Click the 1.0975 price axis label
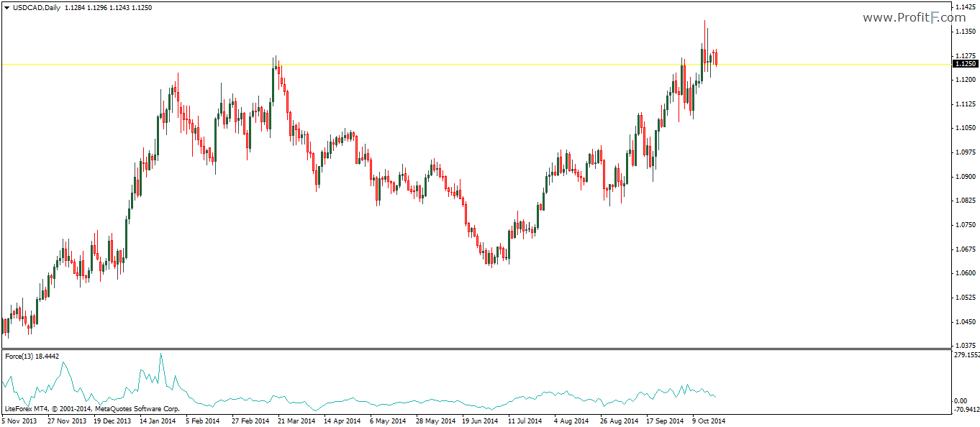Image resolution: width=980 pixels, height=427 pixels. coord(966,152)
